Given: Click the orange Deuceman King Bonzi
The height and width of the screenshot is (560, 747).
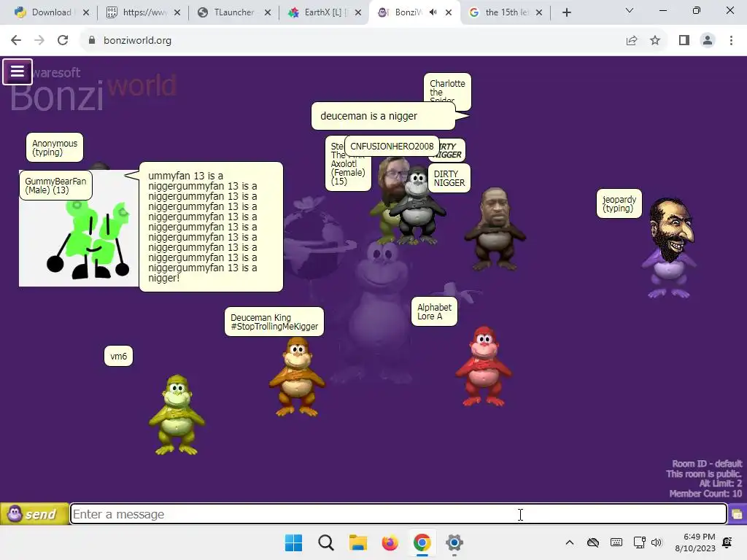Looking at the screenshot, I should pyautogui.click(x=297, y=376).
